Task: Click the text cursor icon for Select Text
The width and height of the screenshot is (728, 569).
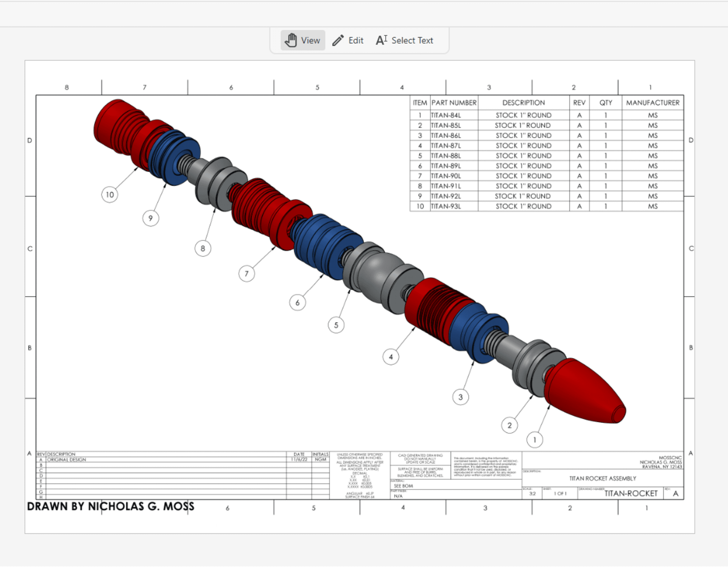Action: (x=381, y=40)
